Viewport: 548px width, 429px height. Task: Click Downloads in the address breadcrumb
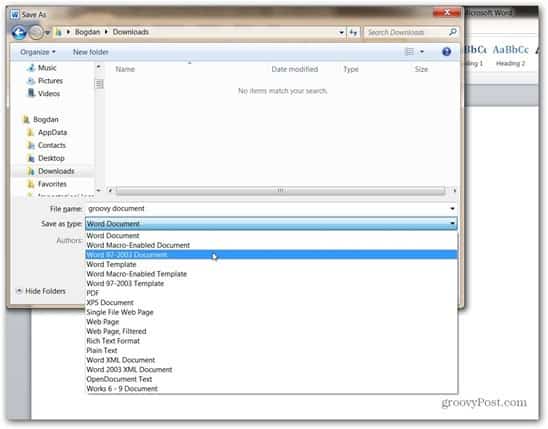(x=130, y=32)
